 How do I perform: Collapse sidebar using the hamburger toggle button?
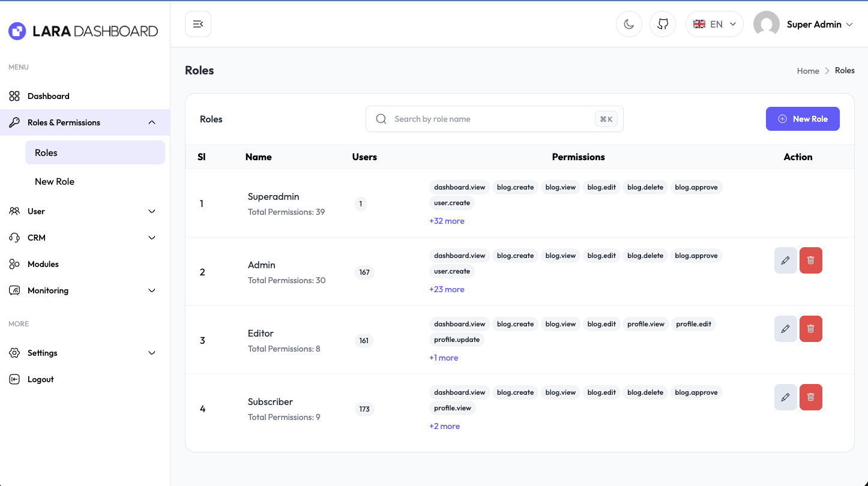coord(198,24)
